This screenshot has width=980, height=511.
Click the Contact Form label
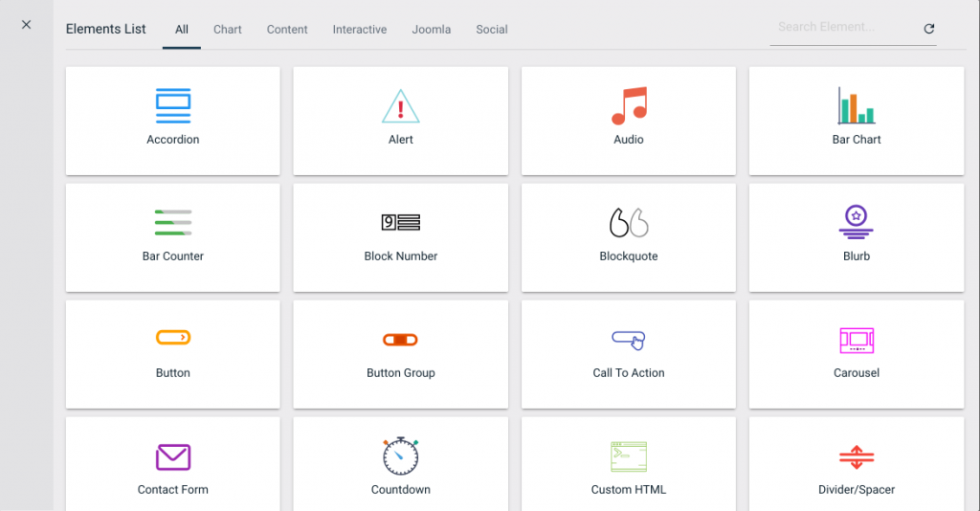click(173, 490)
